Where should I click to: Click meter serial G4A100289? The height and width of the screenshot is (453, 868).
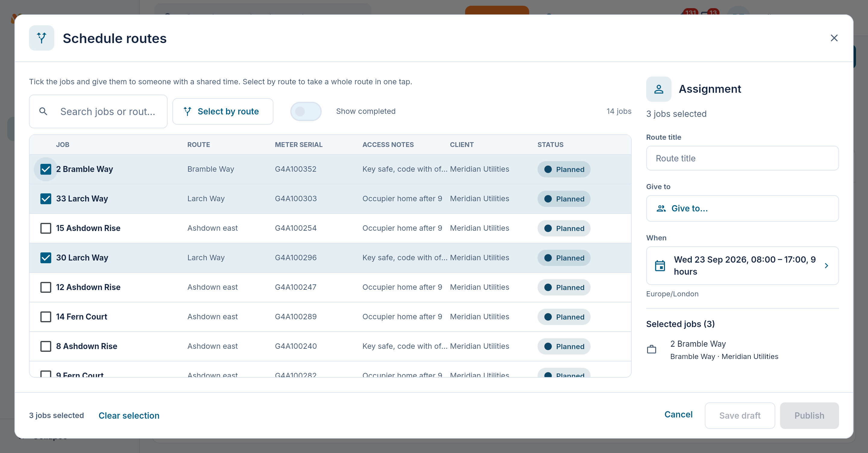[295, 317]
